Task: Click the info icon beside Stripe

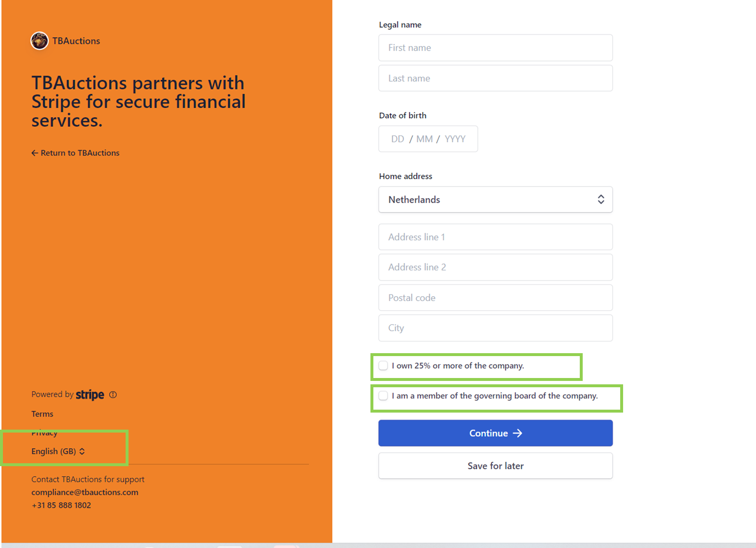Action: point(113,395)
